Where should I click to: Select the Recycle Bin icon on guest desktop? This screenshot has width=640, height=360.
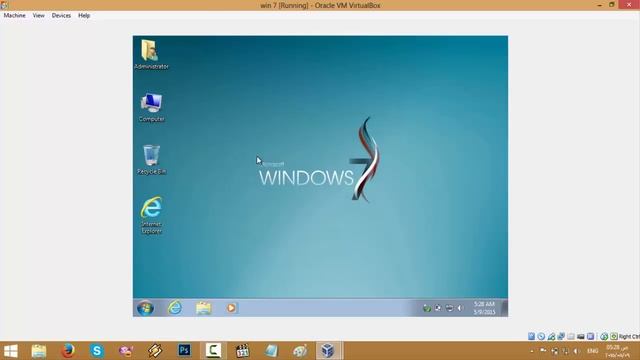[151, 160]
